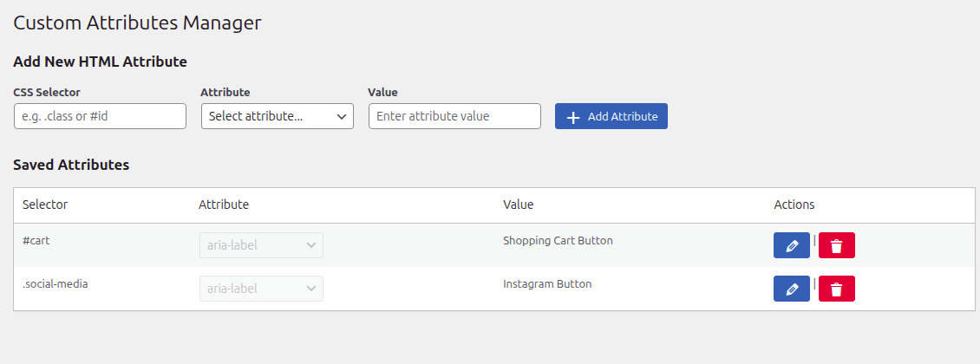Expand the aria-label dropdown for .social-media
This screenshot has width=980, height=364.
[261, 289]
